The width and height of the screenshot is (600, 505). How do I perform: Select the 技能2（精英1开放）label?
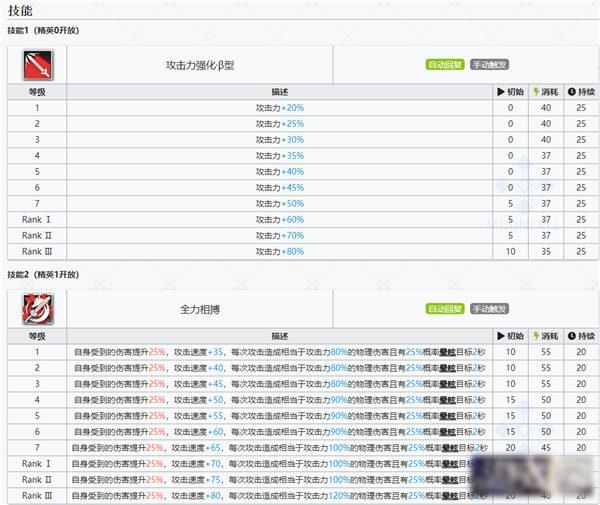(43, 274)
